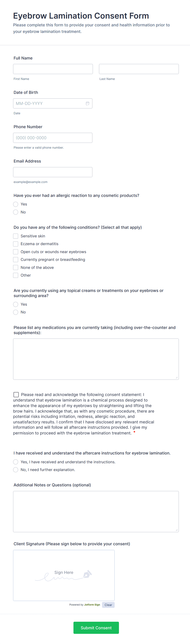This screenshot has height=644, width=190.
Task: Open the Date of Birth calendar picker
Action: [88, 103]
